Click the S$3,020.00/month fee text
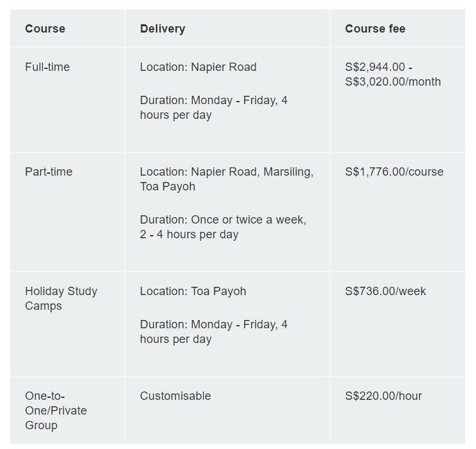The height and width of the screenshot is (449, 476). coord(392,82)
